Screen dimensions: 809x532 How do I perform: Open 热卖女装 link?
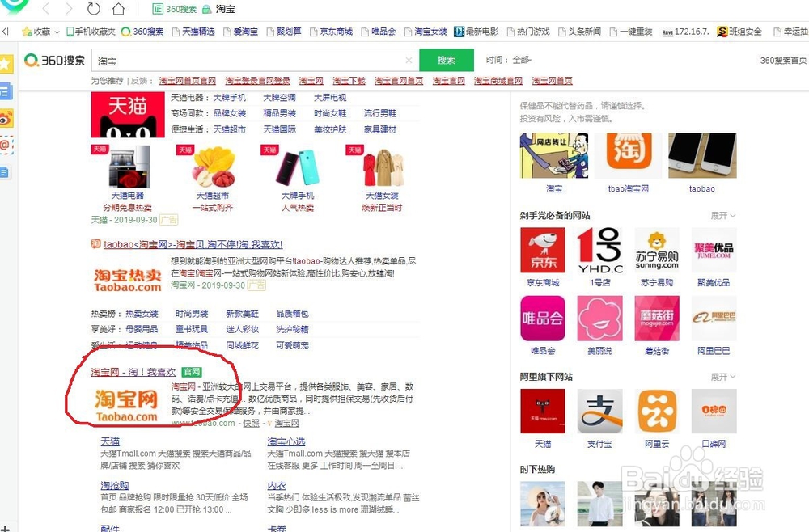[142, 314]
